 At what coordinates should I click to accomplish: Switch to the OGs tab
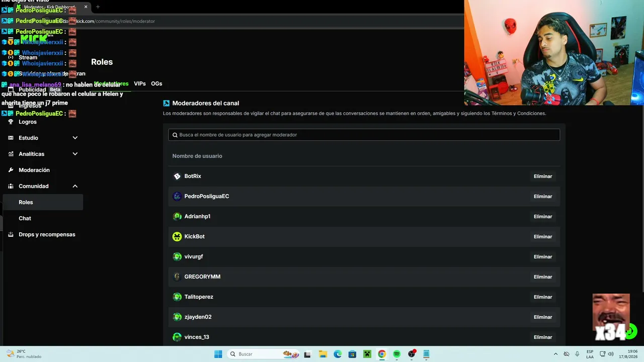[x=156, y=83]
